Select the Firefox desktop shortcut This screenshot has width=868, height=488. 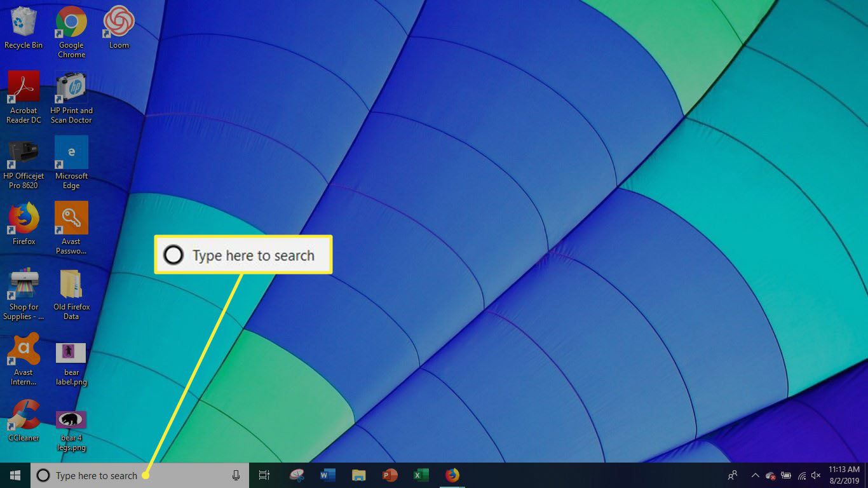24,224
